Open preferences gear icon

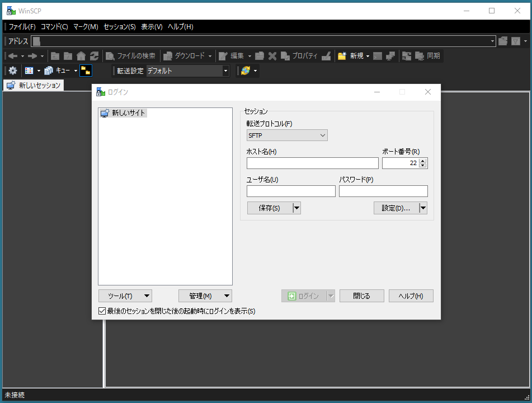pos(13,71)
